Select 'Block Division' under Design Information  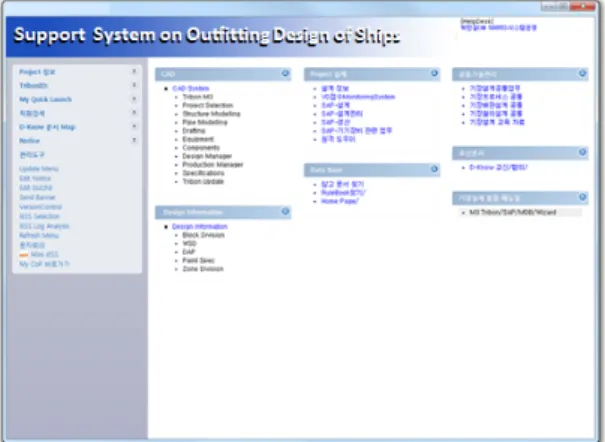tap(203, 235)
